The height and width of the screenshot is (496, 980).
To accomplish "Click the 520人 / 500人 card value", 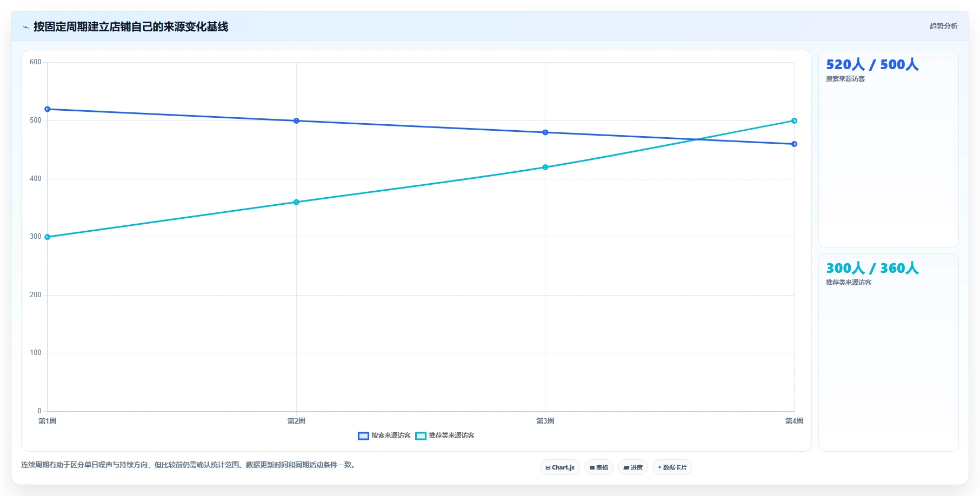I will 872,64.
